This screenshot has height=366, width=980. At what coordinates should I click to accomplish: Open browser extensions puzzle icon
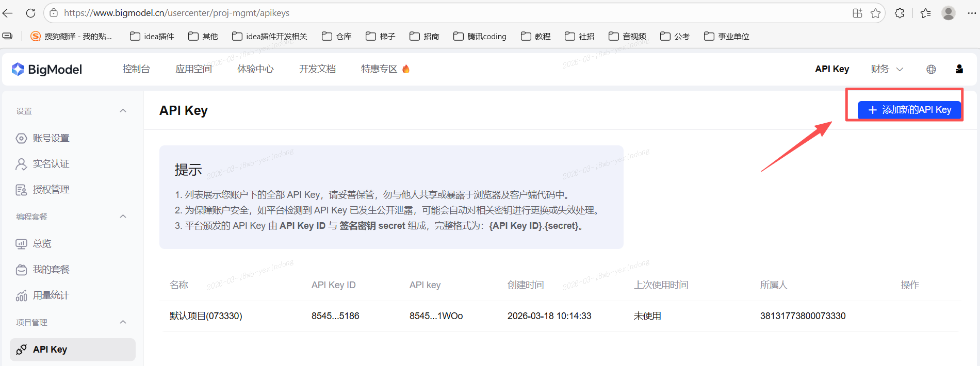[x=900, y=13]
